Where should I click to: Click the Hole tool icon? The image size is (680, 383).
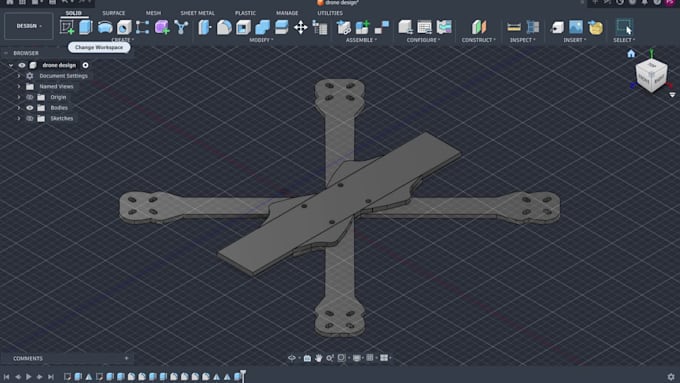[124, 27]
